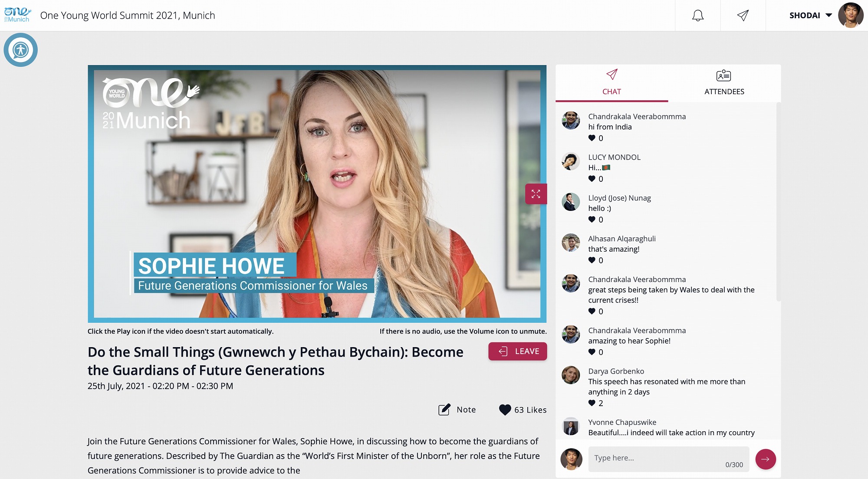
Task: Expand video to fullscreen
Action: 536,194
